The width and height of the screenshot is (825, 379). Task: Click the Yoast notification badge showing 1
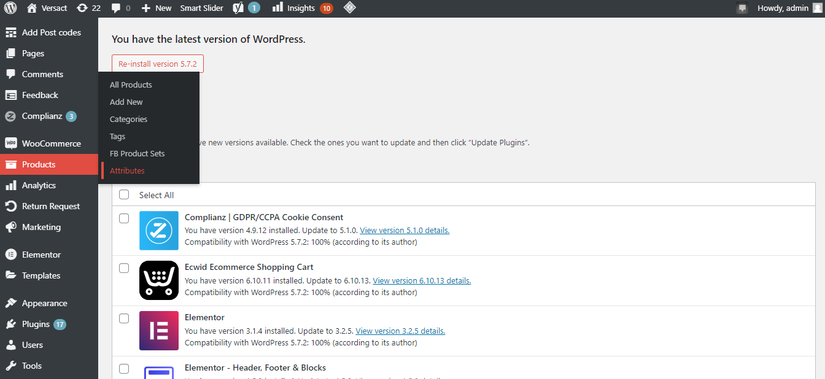point(254,8)
